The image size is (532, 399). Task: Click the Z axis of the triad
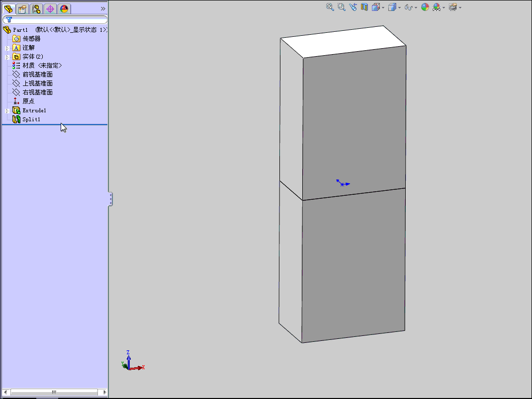pos(129,359)
